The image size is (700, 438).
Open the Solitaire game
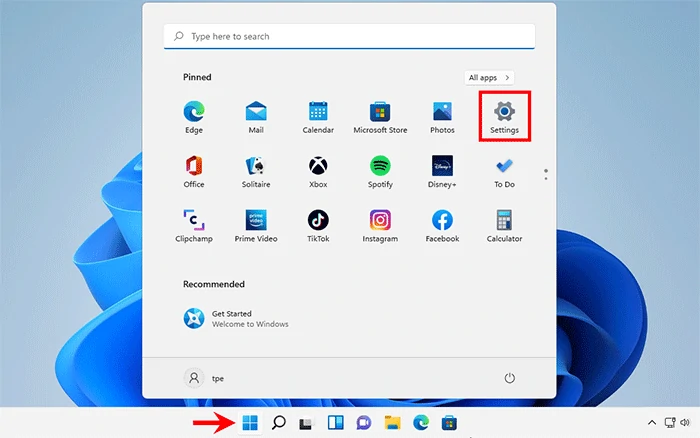(256, 172)
